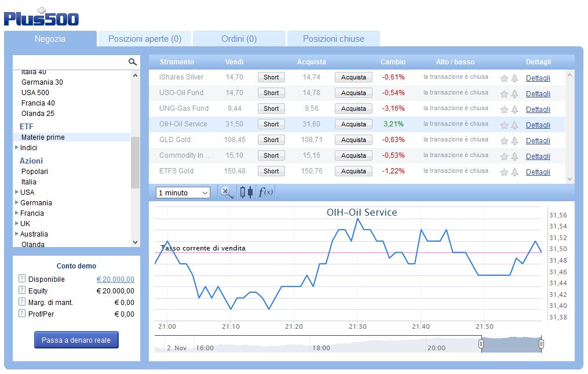The width and height of the screenshot is (588, 374).
Task: Click Short for iShares Silver
Action: pyautogui.click(x=271, y=77)
